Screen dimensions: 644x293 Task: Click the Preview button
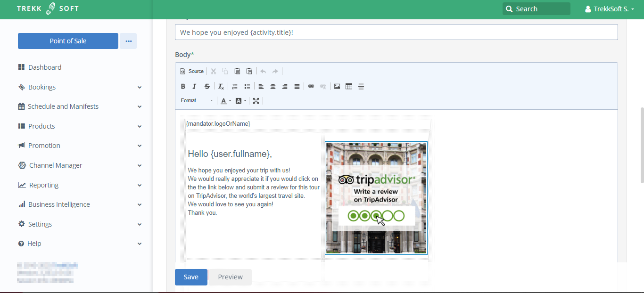pyautogui.click(x=230, y=277)
